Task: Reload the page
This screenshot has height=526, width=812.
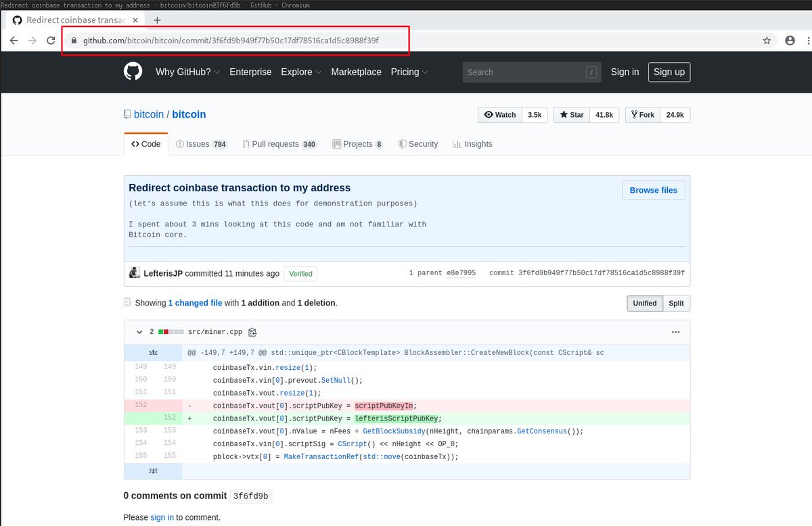Action: (x=51, y=41)
